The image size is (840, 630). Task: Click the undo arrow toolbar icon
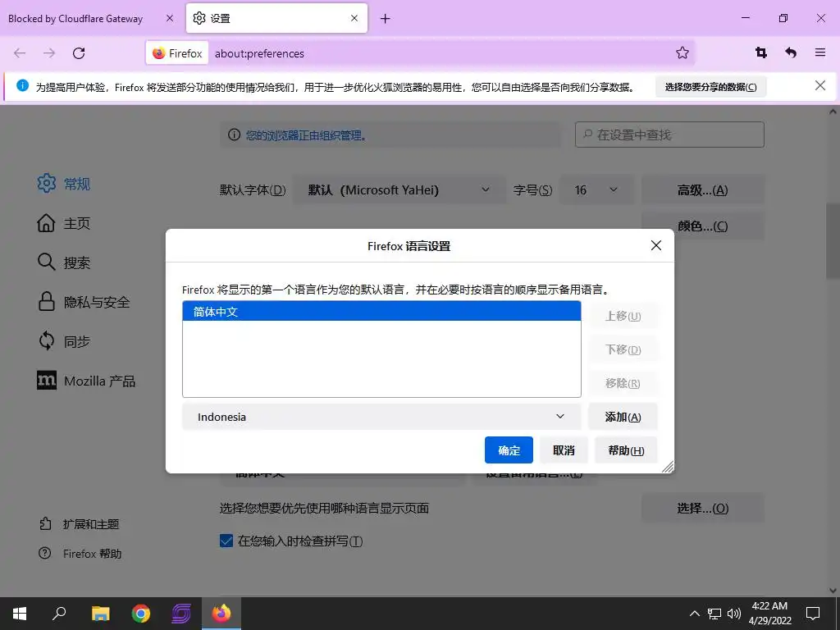point(791,52)
